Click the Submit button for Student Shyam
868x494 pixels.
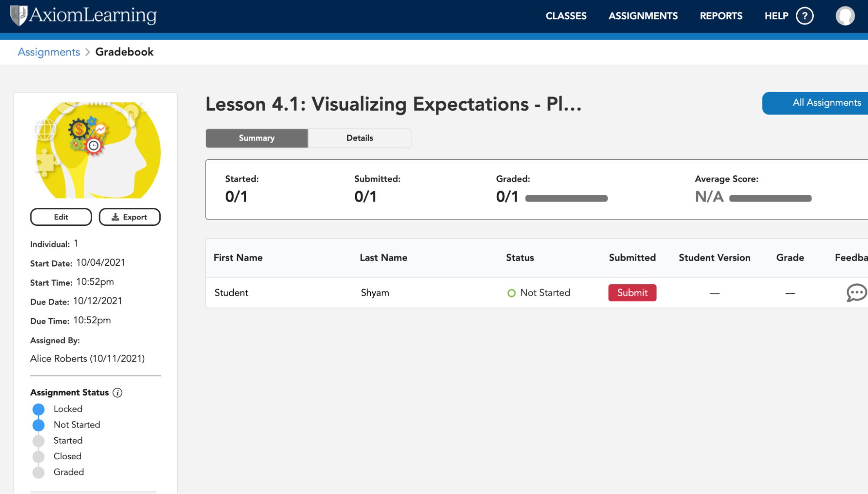click(632, 293)
